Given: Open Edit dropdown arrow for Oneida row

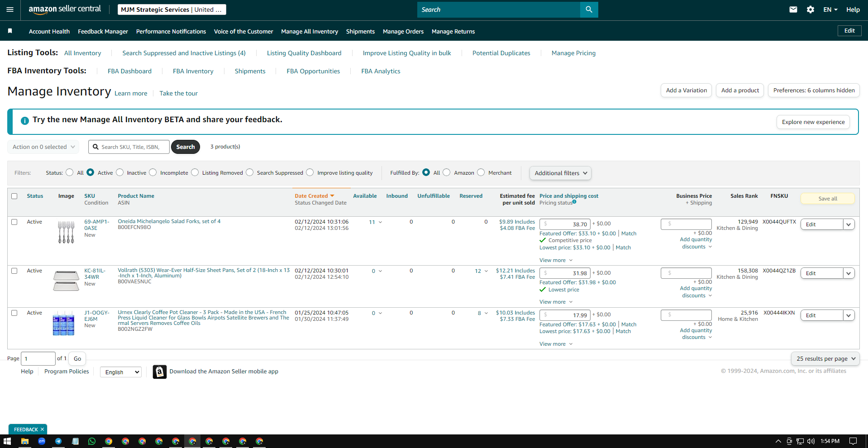Looking at the screenshot, I should [849, 224].
